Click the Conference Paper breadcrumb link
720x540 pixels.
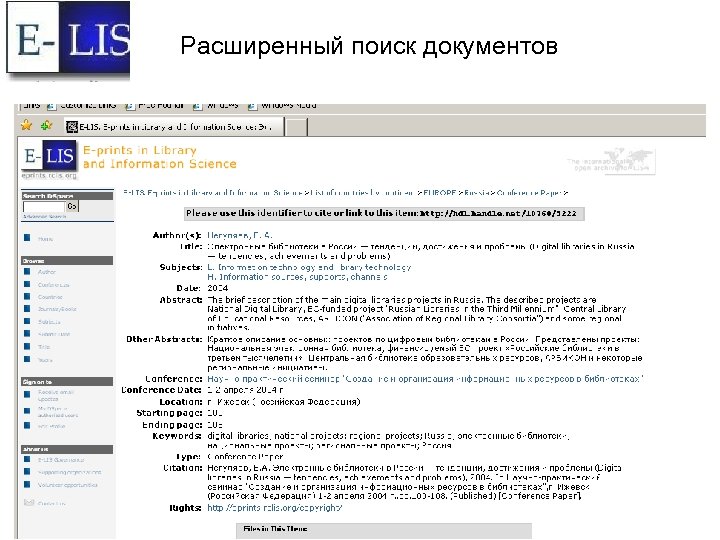[x=529, y=193]
